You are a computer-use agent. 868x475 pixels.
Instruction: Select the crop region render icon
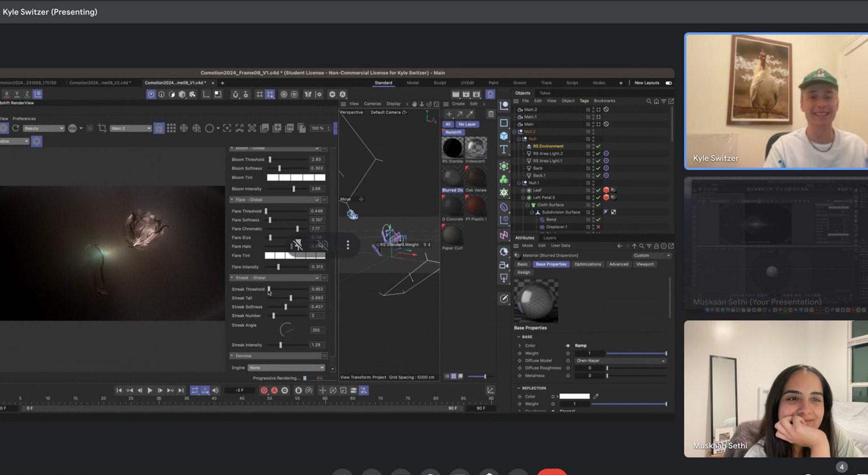pyautogui.click(x=102, y=128)
